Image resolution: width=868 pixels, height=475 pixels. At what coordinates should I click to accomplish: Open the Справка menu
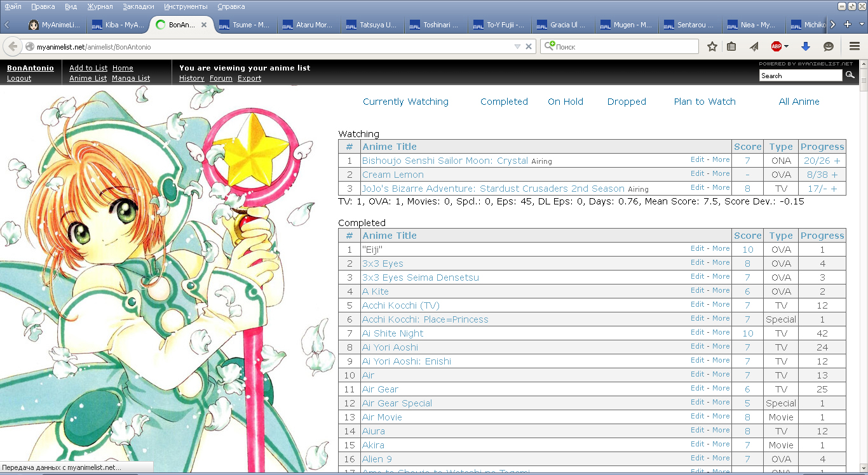[x=231, y=6]
